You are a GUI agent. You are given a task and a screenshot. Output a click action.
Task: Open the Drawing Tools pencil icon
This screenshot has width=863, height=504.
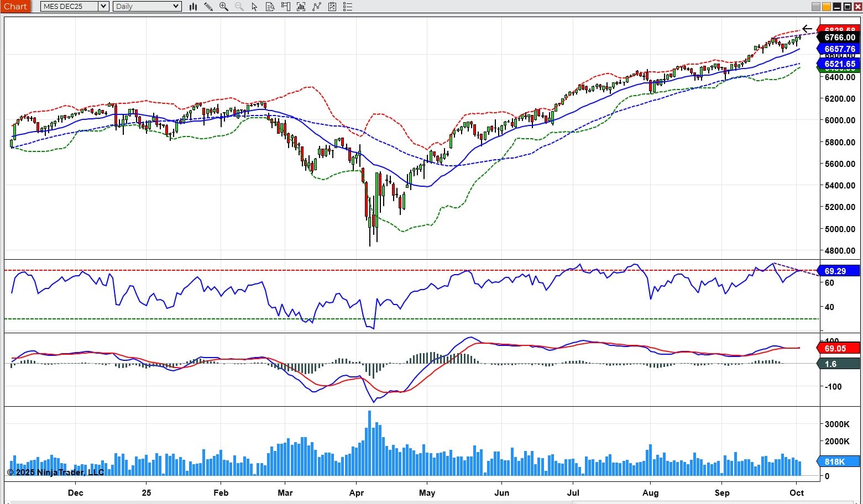208,7
